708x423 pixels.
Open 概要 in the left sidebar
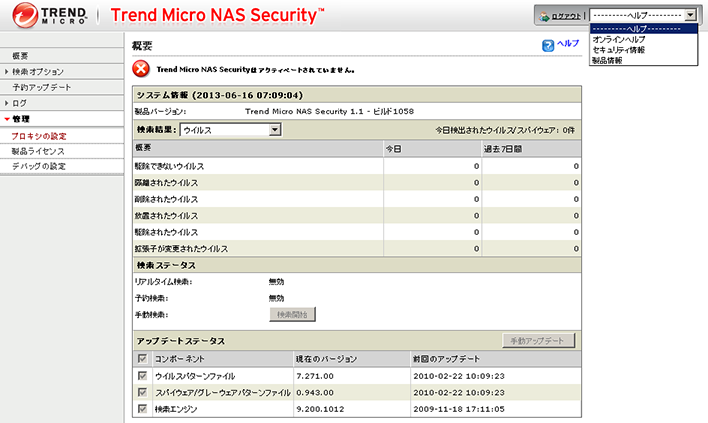(20, 56)
